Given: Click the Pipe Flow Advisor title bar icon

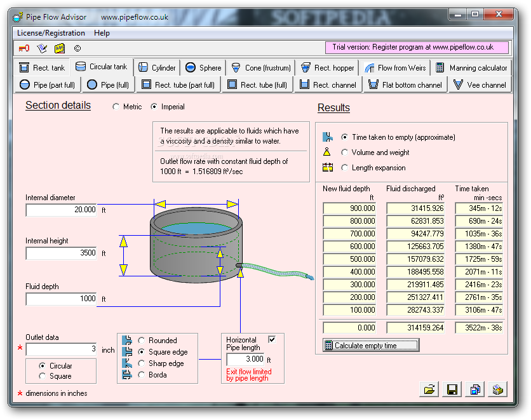Looking at the screenshot, I should pyautogui.click(x=18, y=17).
